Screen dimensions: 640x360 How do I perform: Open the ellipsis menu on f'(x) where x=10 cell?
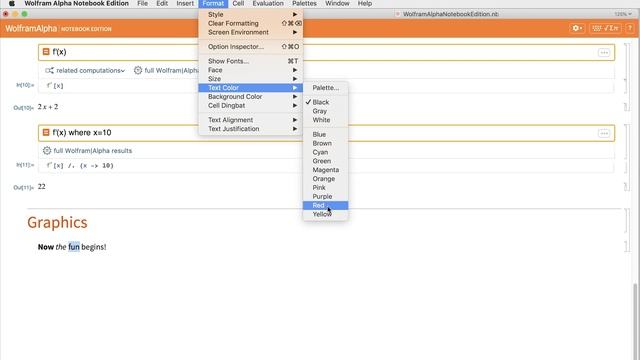pyautogui.click(x=604, y=133)
